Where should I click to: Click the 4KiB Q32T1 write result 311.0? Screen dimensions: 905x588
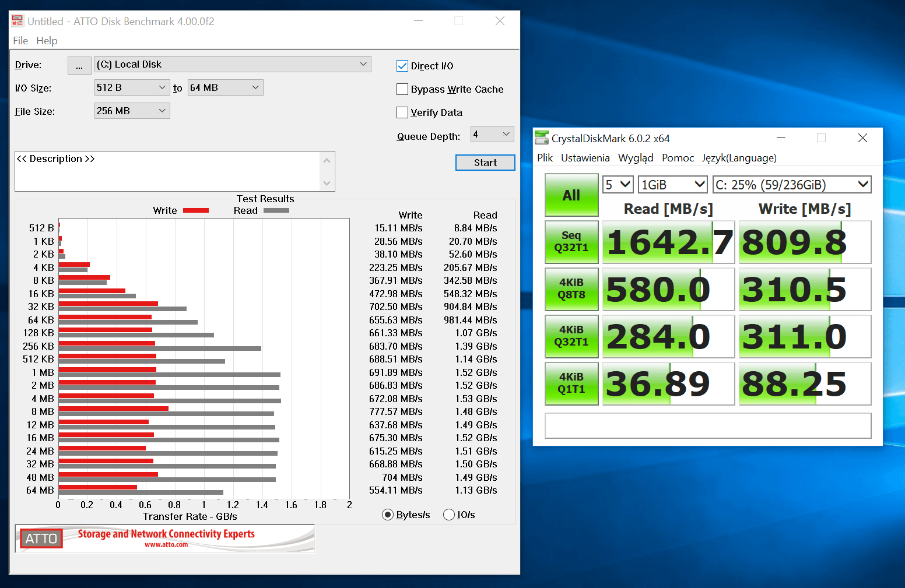(x=805, y=336)
